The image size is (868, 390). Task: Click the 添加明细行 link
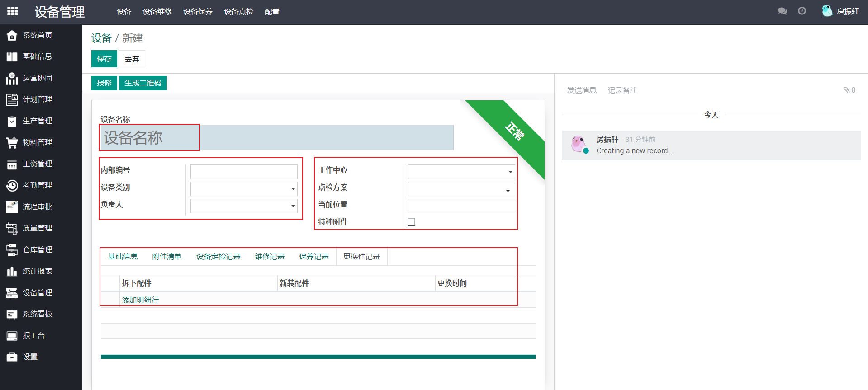pos(140,300)
